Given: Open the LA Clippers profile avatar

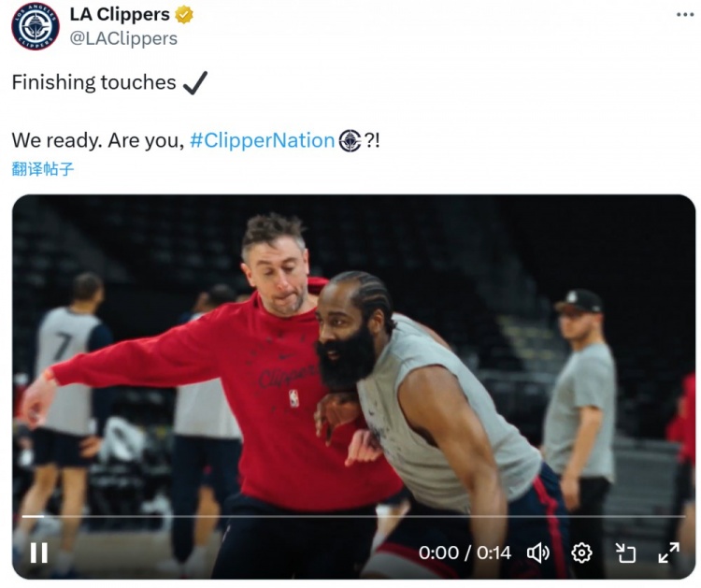Looking at the screenshot, I should [36, 26].
